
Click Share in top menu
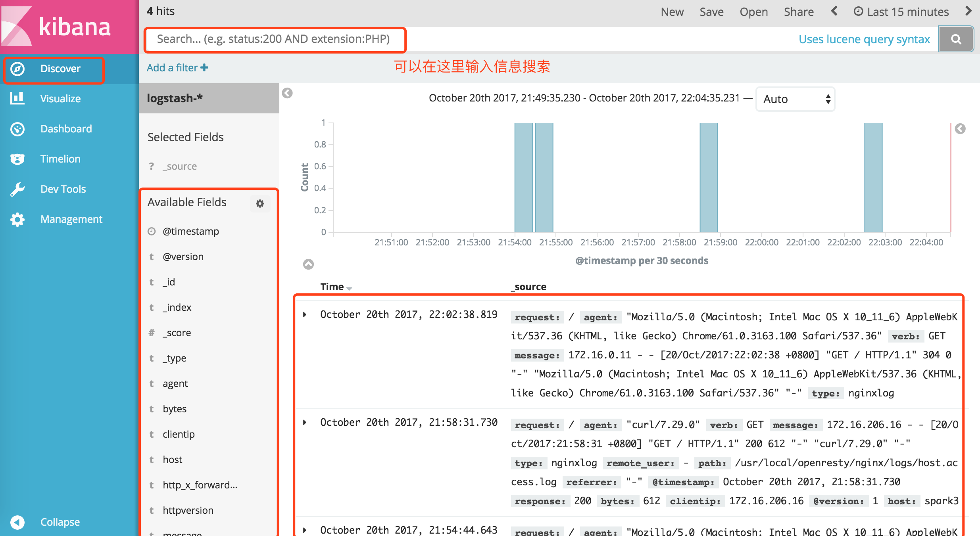click(x=798, y=12)
